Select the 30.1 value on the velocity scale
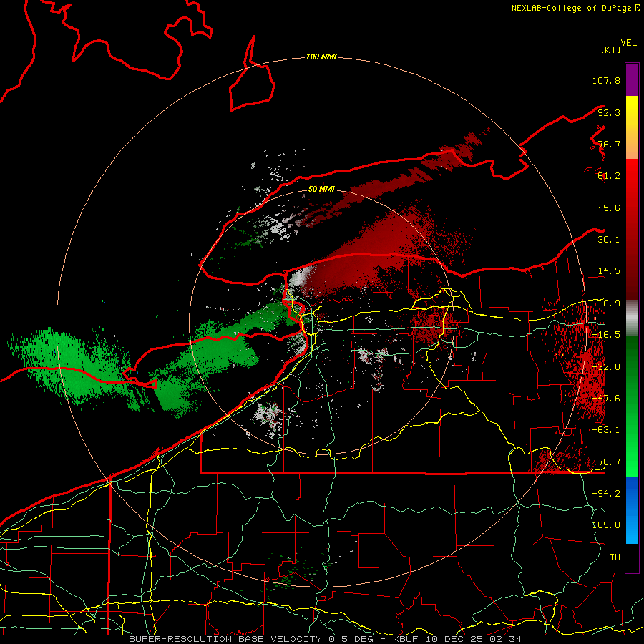This screenshot has width=644, height=644. click(609, 240)
